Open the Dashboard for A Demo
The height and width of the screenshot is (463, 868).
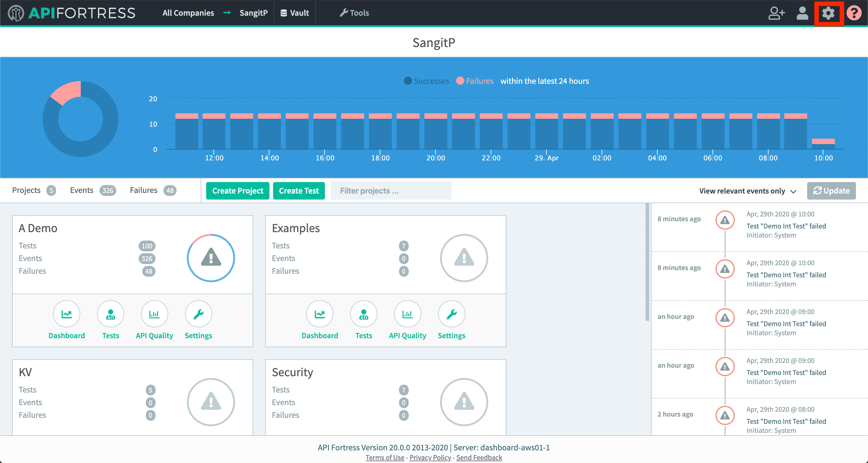(67, 320)
